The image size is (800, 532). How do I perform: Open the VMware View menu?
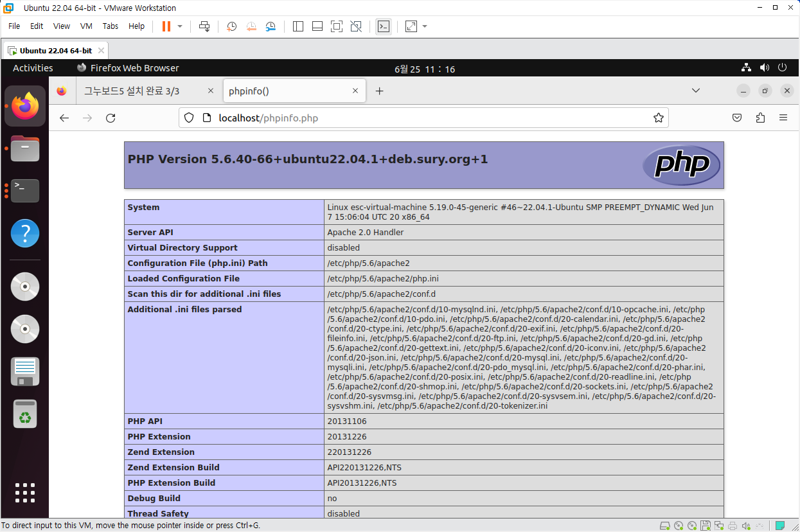62,26
